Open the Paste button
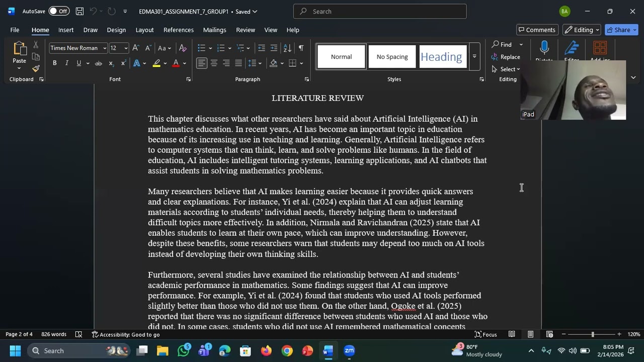The width and height of the screenshot is (644, 362). click(x=19, y=54)
